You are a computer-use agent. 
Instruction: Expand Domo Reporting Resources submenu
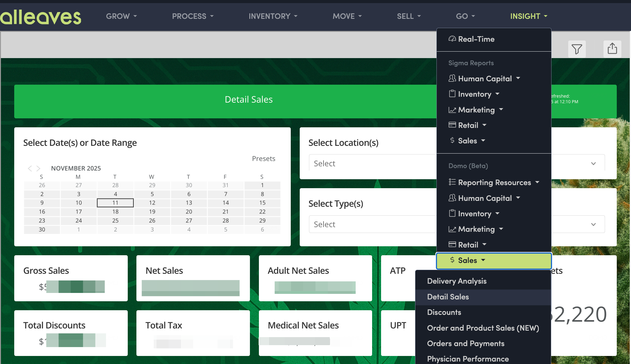point(494,182)
